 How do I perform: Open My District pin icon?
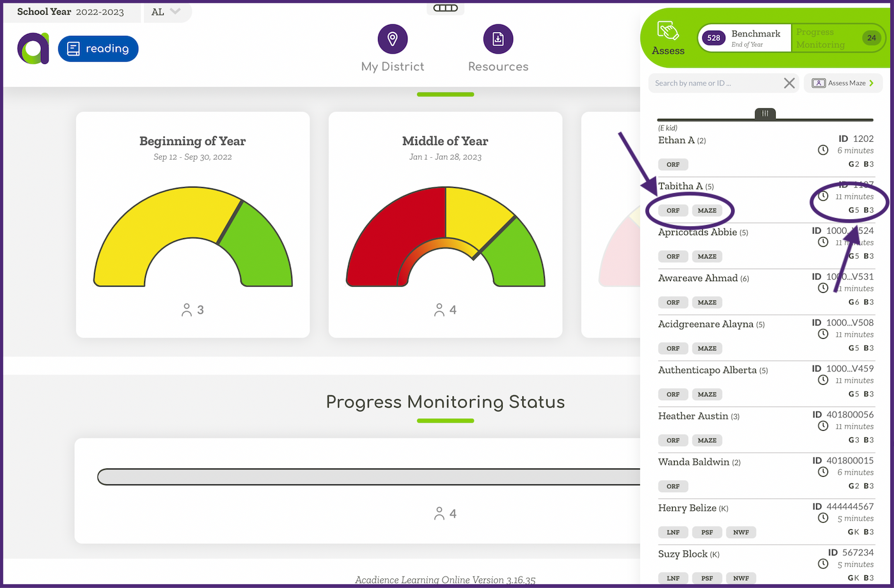[393, 39]
